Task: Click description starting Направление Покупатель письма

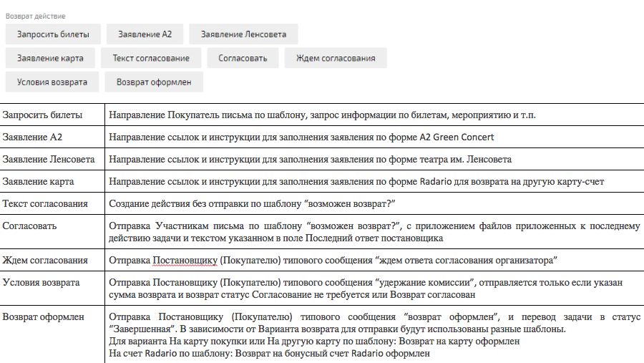Action: point(322,115)
